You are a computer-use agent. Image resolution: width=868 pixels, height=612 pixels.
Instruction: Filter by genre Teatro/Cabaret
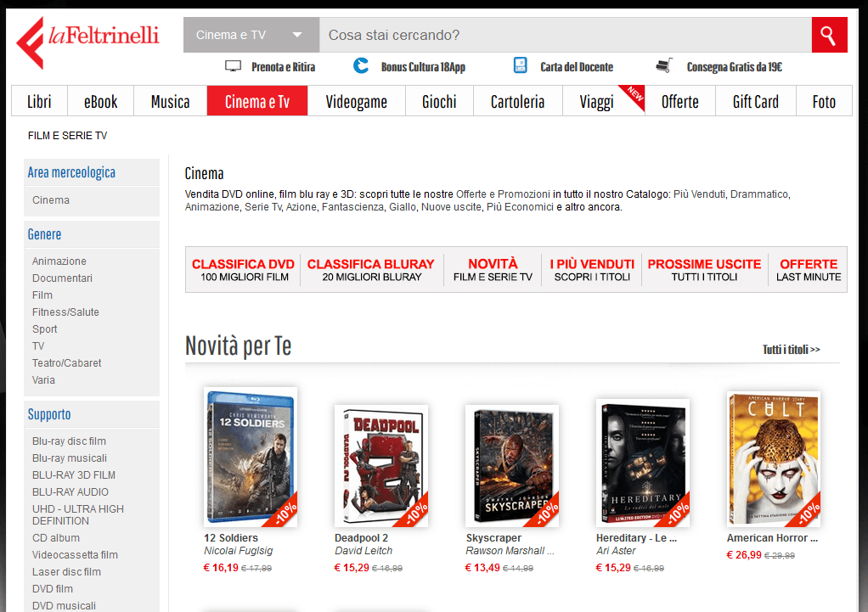pyautogui.click(x=66, y=363)
